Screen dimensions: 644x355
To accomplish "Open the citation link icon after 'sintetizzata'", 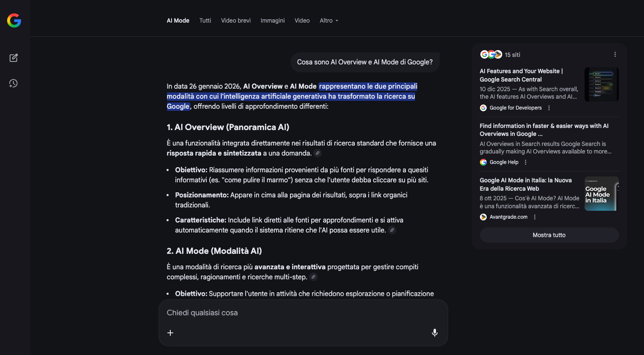I will click(x=318, y=153).
